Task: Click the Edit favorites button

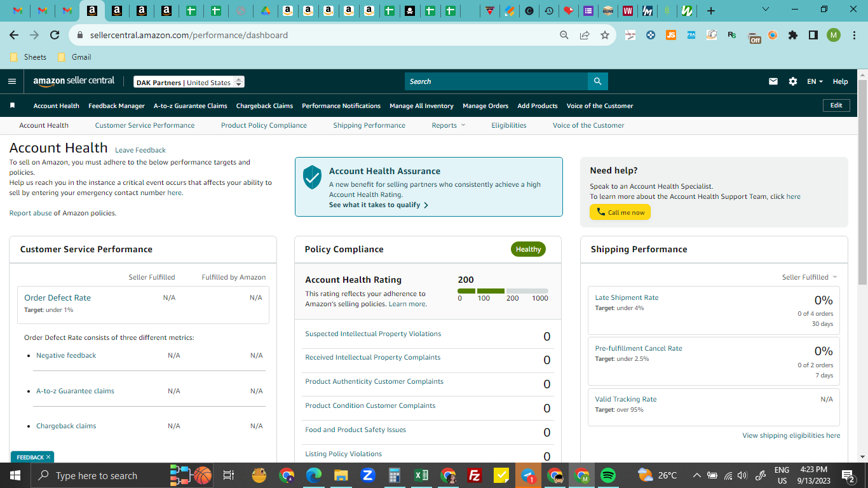Action: (836, 105)
